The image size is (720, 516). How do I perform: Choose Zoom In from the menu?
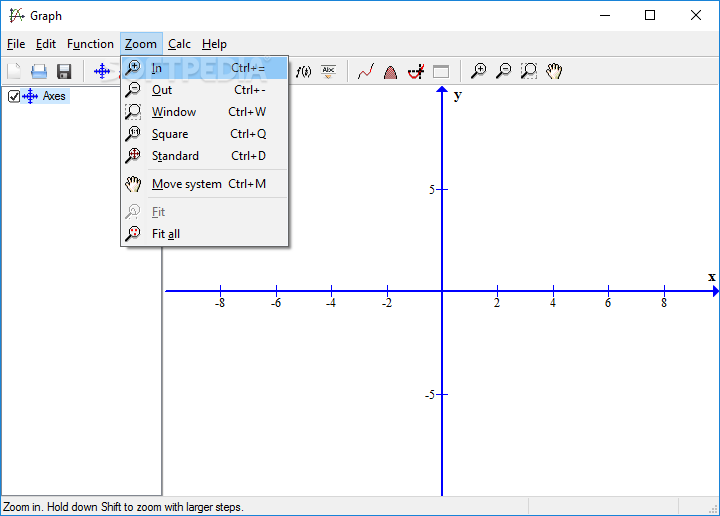(204, 68)
